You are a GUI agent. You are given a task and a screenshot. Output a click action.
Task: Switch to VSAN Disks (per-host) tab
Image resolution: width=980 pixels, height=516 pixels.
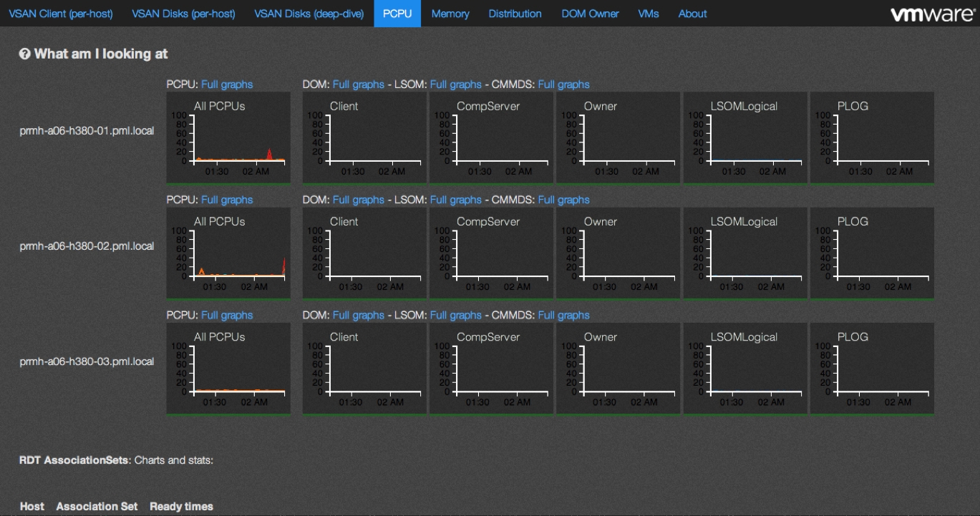(x=183, y=14)
